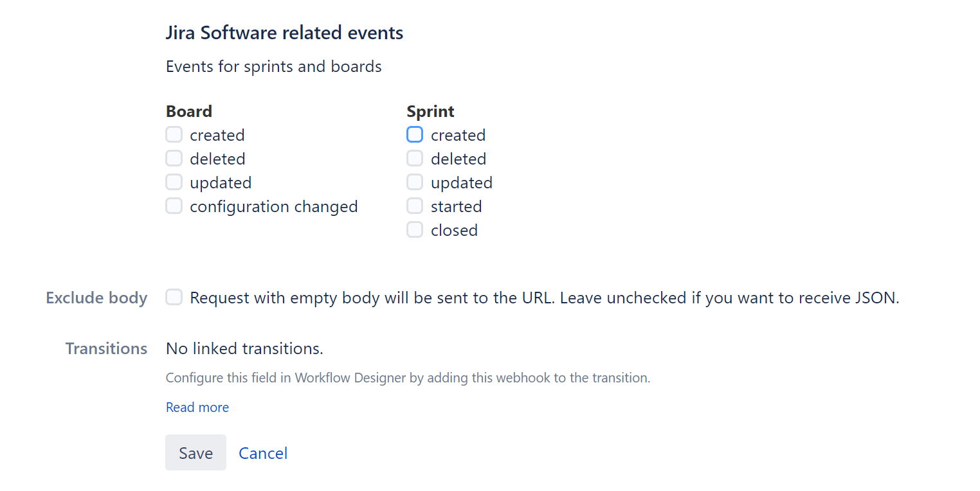Image resolution: width=980 pixels, height=491 pixels.
Task: Enable the Sprint deleted event
Action: pos(415,158)
